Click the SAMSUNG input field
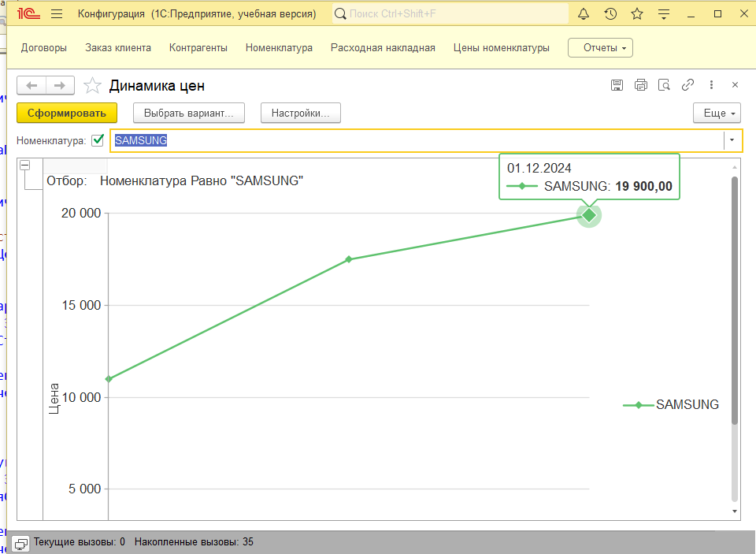This screenshot has width=756, height=554. point(417,140)
